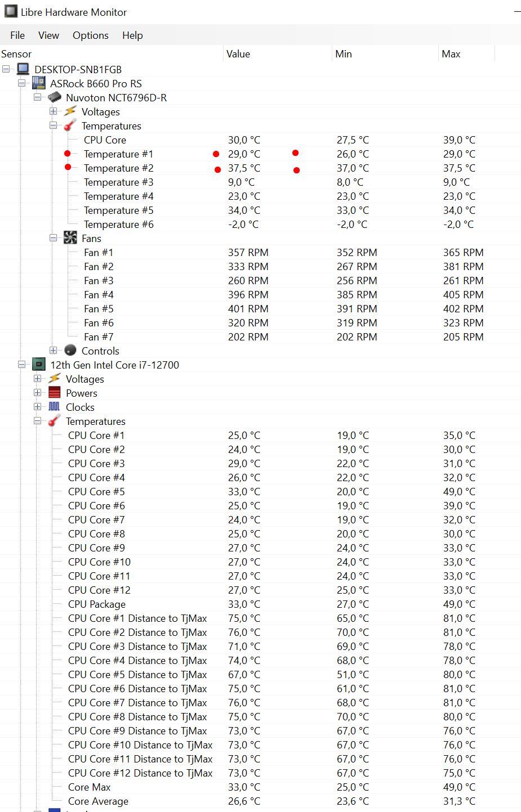Viewport: 521px width, 812px height.
Task: Expand the Controls tree node
Action: point(53,351)
